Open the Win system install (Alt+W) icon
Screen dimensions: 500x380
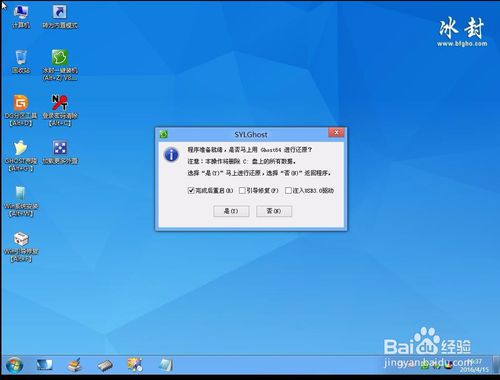[21, 201]
